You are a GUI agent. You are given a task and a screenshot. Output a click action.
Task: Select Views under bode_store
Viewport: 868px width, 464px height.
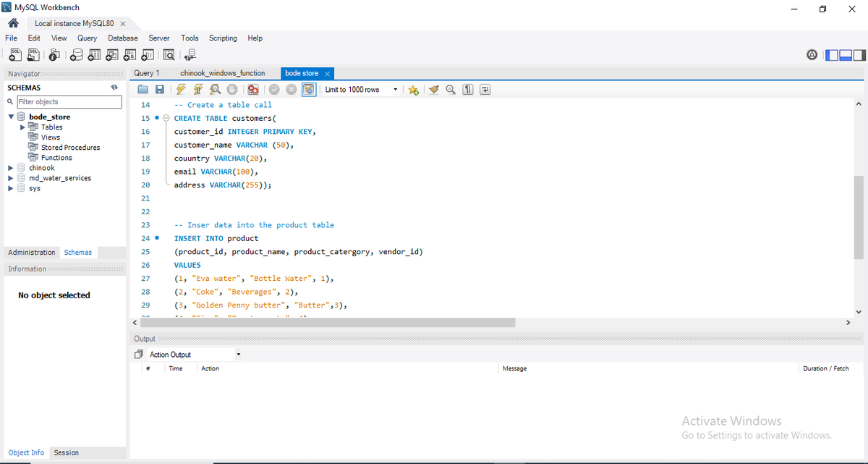click(51, 137)
